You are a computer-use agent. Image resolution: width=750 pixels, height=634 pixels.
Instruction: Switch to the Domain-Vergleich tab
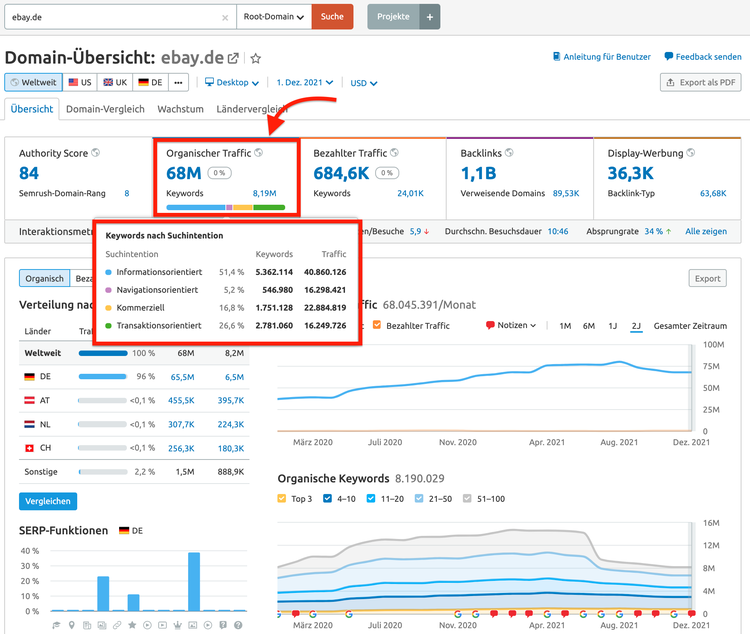tap(105, 109)
